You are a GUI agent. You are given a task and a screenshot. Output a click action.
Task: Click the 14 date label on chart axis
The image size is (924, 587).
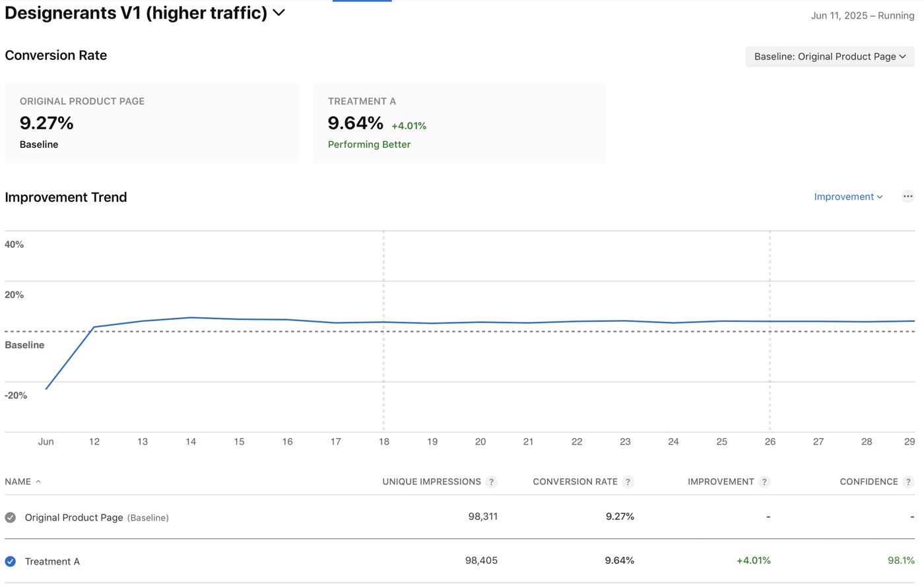coord(191,442)
